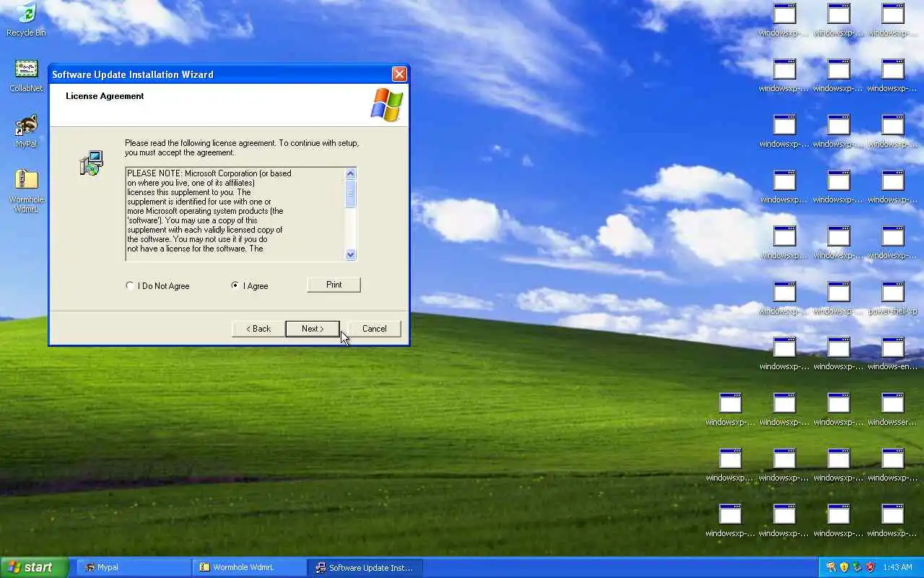Click the Print button
The image size is (924, 578).
(334, 285)
